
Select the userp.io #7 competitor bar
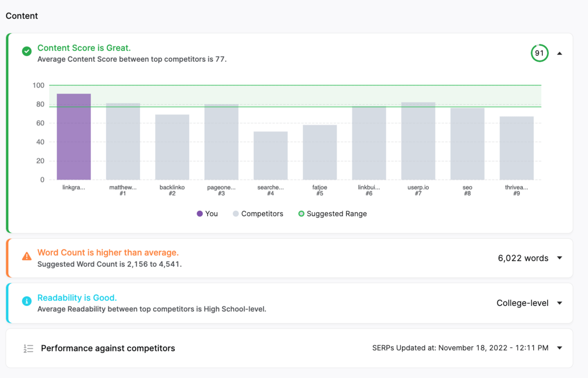coord(418,142)
